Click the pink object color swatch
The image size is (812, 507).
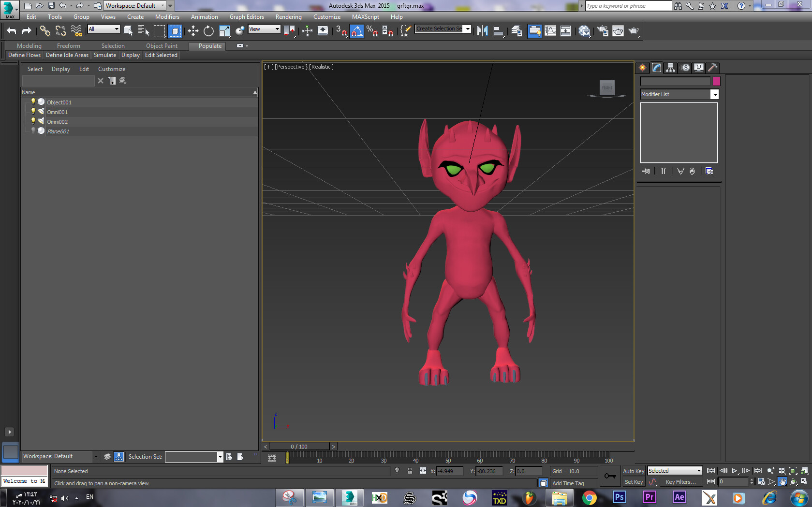coord(716,81)
